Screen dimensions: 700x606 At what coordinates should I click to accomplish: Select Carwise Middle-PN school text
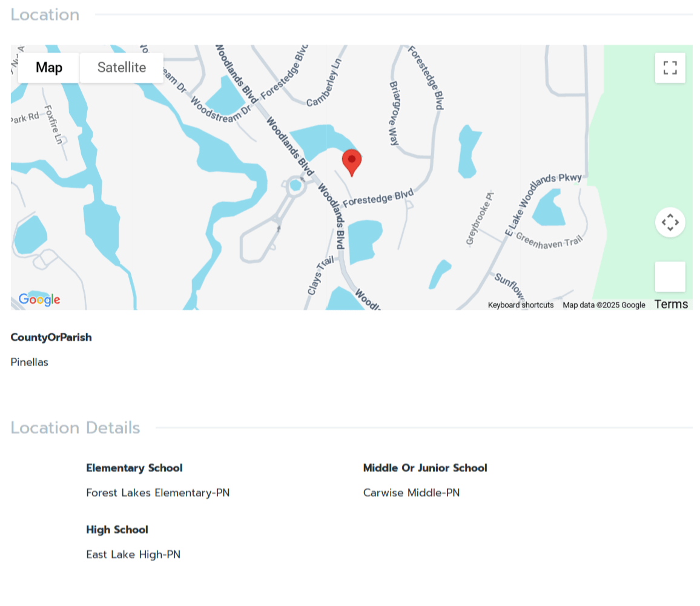coord(411,493)
